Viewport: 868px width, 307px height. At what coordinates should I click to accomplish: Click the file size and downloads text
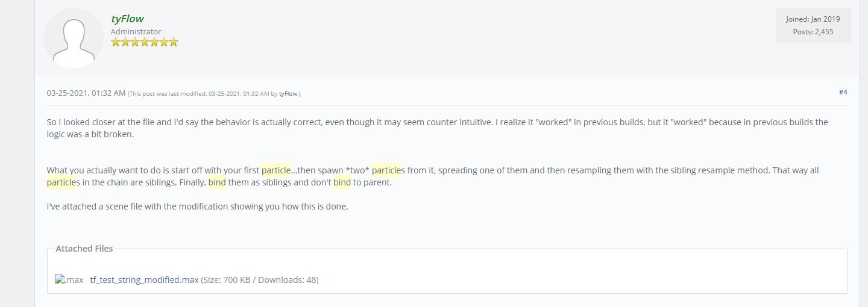(260, 280)
